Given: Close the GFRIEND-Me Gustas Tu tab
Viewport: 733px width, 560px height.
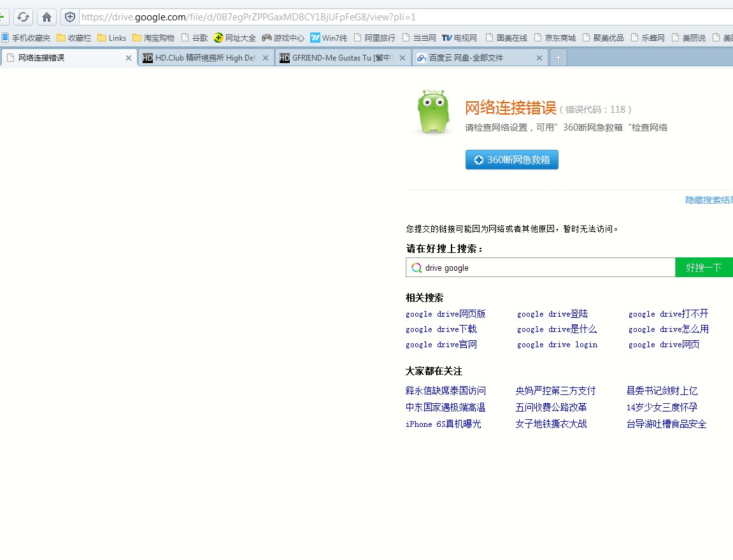Looking at the screenshot, I should tap(402, 58).
